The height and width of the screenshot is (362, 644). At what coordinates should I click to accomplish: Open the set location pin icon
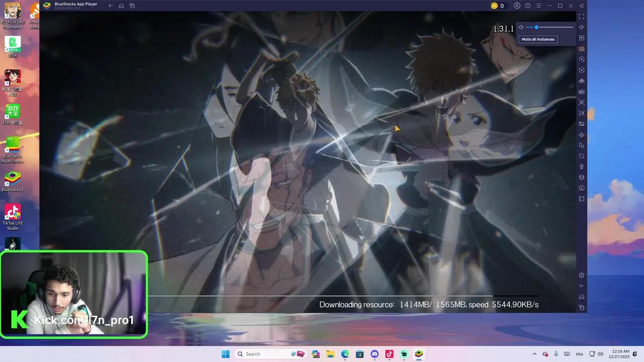[x=582, y=166]
